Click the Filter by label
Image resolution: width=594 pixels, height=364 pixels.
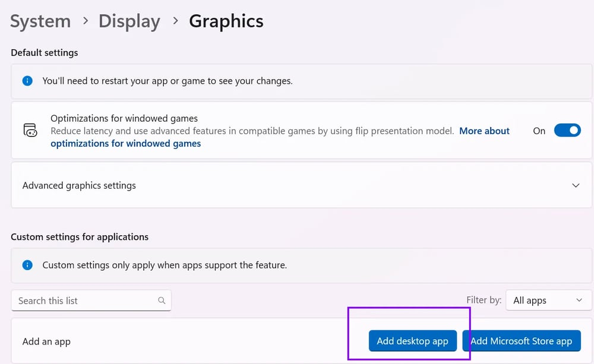tap(484, 300)
